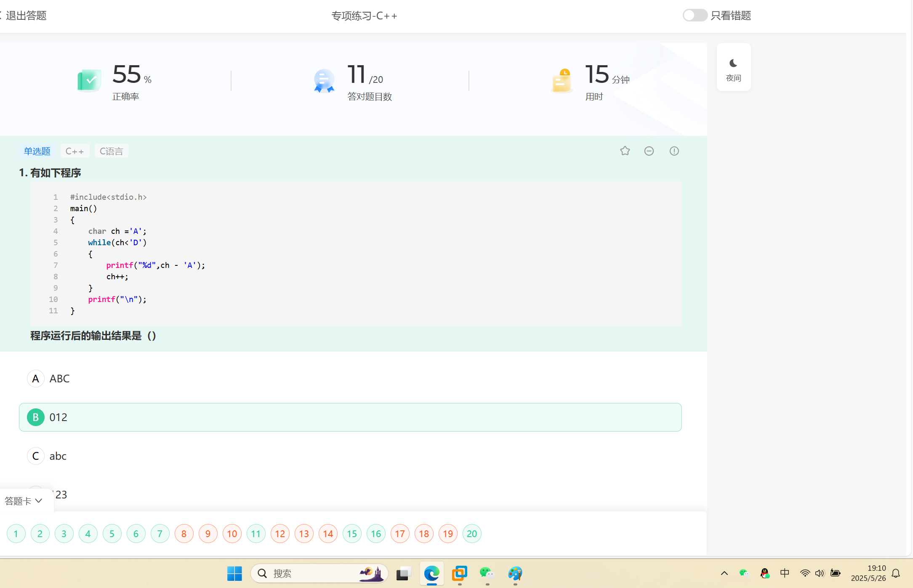Click the circled exclamation report icon
Screen dimensions: 913x588
(x=674, y=151)
